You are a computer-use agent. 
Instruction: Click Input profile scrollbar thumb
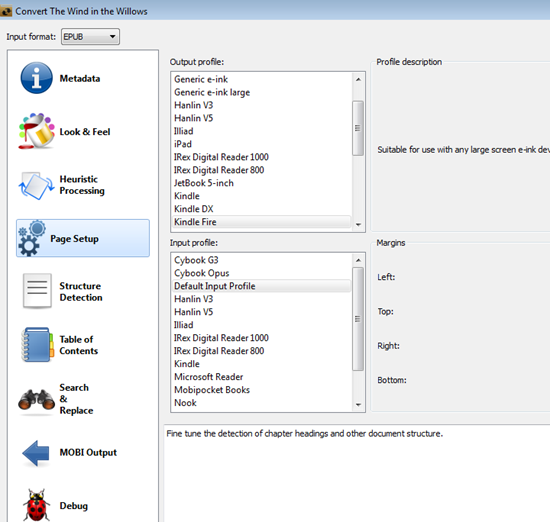point(358,319)
